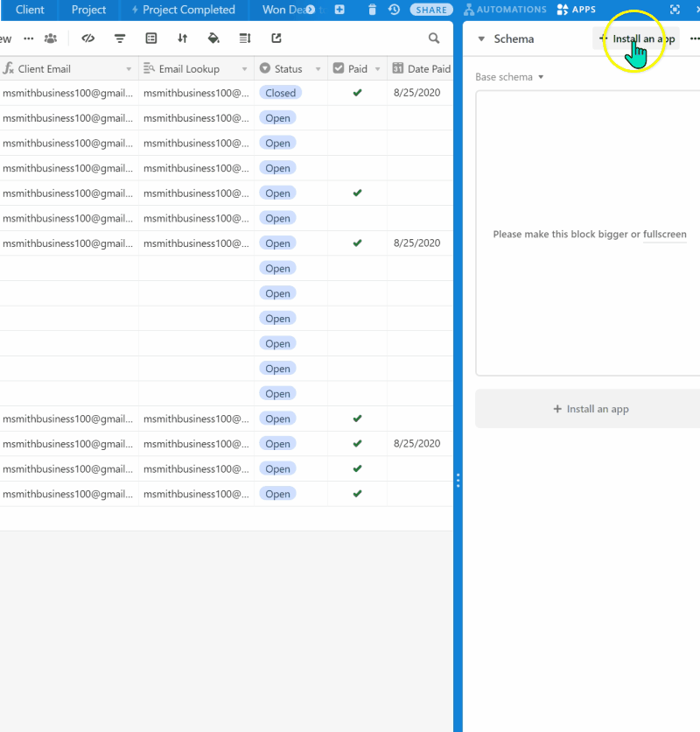Open the hide fields menu
Viewport: 700px width, 732px height.
(x=87, y=39)
